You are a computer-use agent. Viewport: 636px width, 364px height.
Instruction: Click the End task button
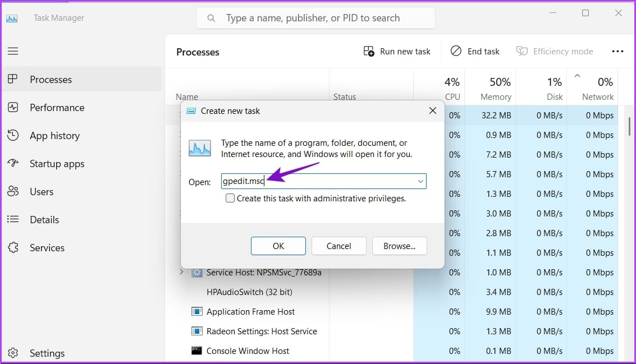[475, 52]
